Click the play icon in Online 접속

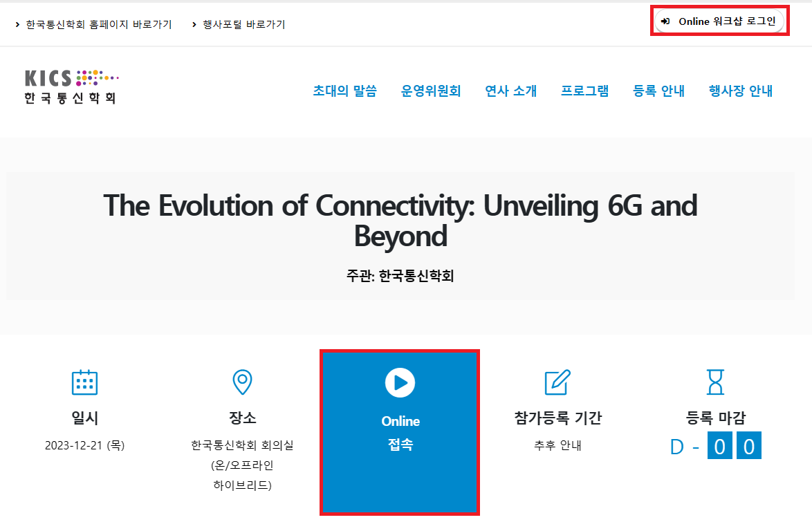(x=400, y=382)
